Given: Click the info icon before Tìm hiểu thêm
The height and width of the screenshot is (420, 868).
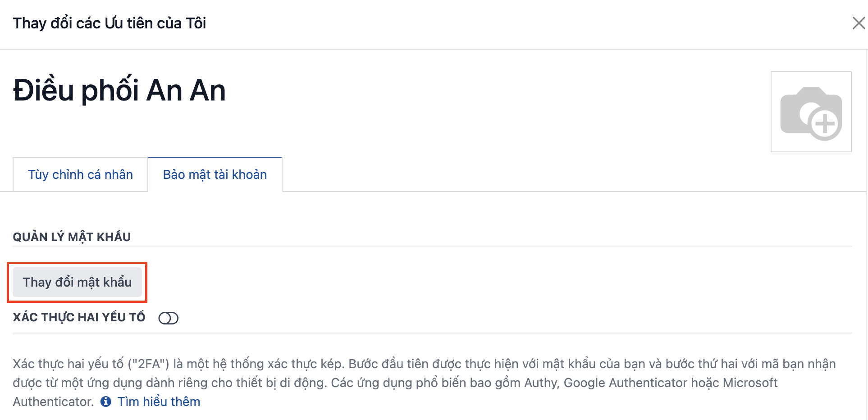Looking at the screenshot, I should 106,402.
